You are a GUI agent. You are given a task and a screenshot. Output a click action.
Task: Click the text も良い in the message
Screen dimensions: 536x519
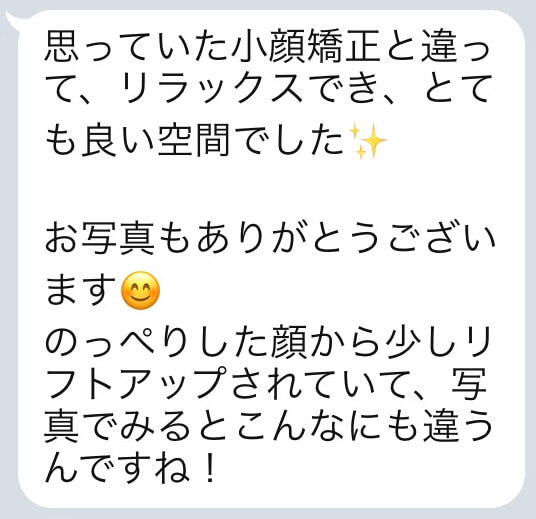coord(98,140)
